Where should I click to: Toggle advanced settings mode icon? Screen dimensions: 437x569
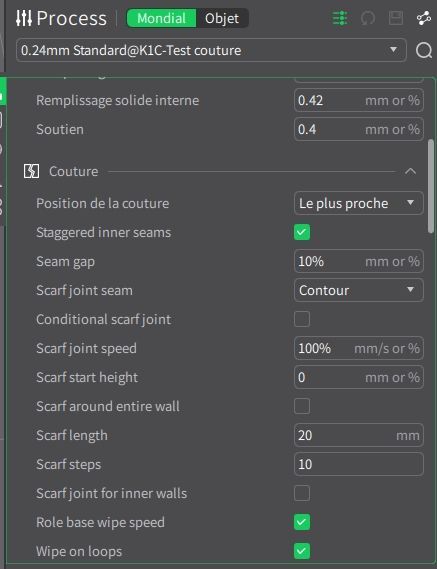coord(340,18)
